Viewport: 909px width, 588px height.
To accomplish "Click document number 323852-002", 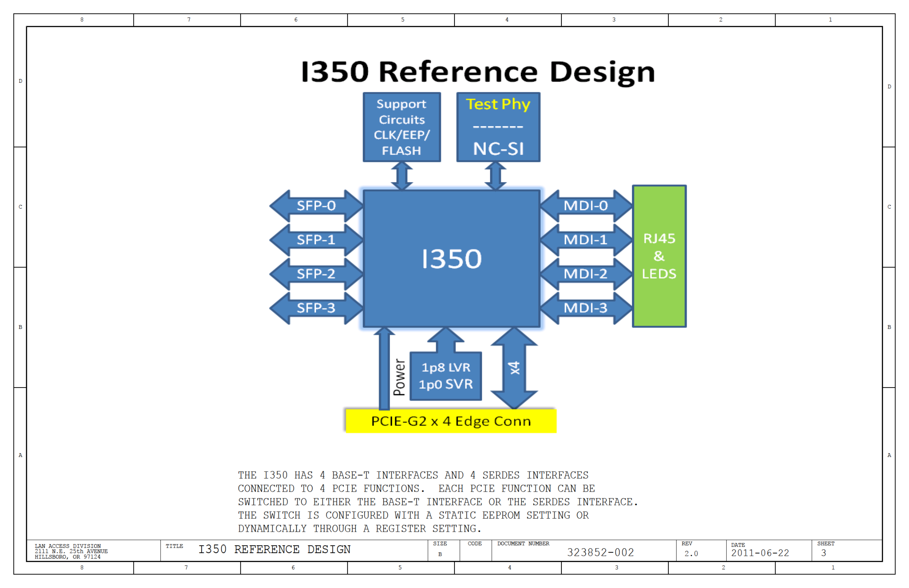I will tap(600, 552).
